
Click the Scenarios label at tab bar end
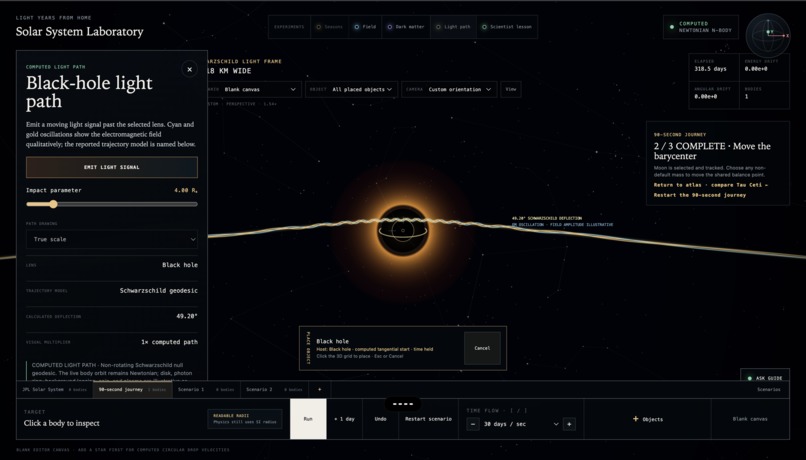pos(768,390)
